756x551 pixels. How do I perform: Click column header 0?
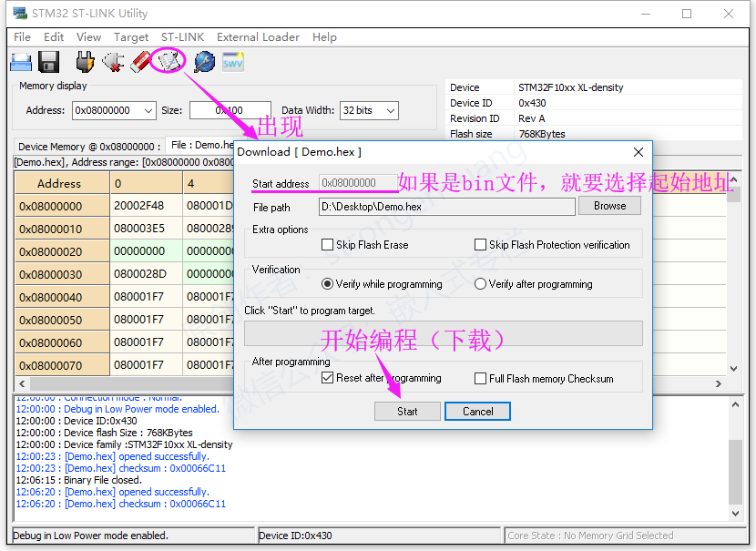click(x=146, y=184)
